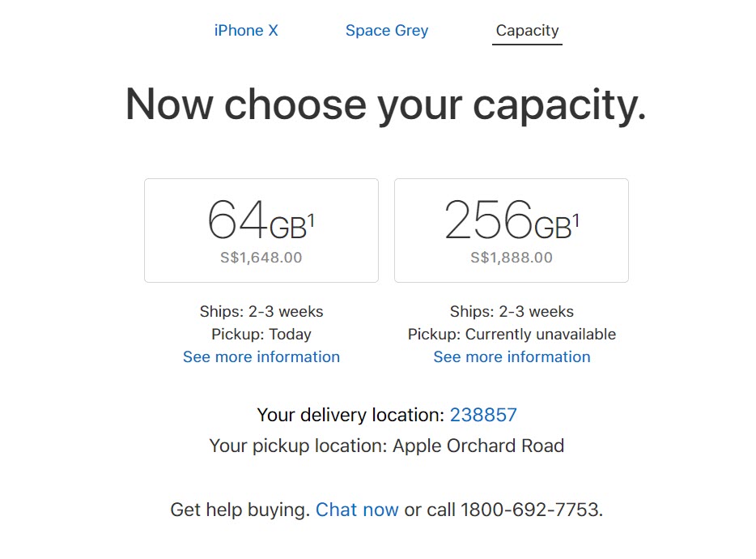756x559 pixels.
Task: Click the Capacity breadcrumb label
Action: pyautogui.click(x=527, y=30)
